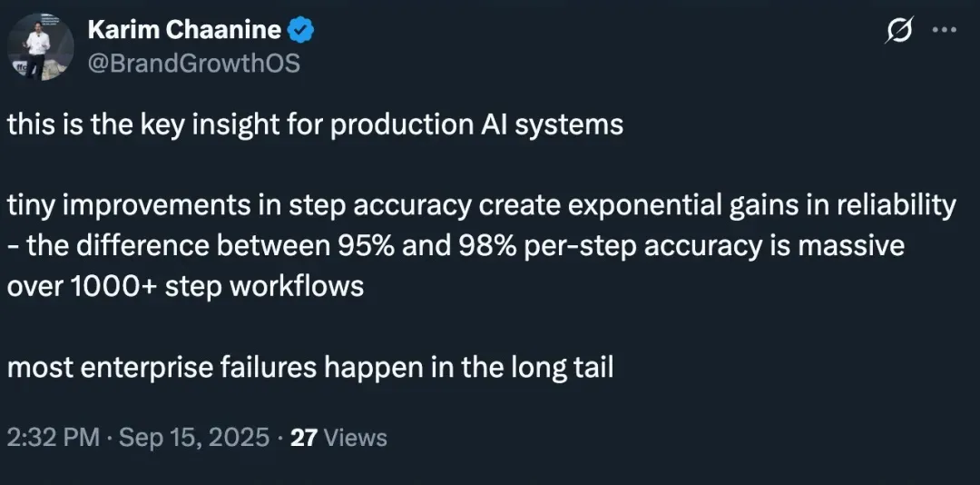980x485 pixels.
Task: Click the bold 27 view count
Action: [304, 438]
